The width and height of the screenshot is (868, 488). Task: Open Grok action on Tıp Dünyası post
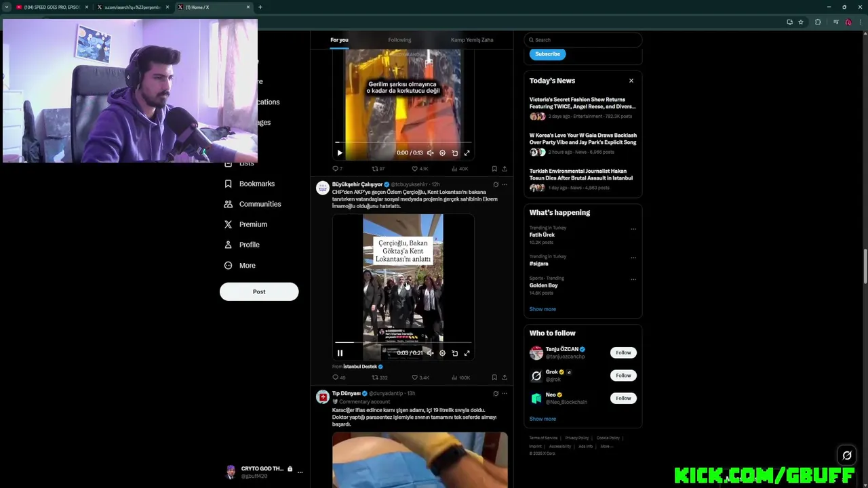click(x=496, y=393)
